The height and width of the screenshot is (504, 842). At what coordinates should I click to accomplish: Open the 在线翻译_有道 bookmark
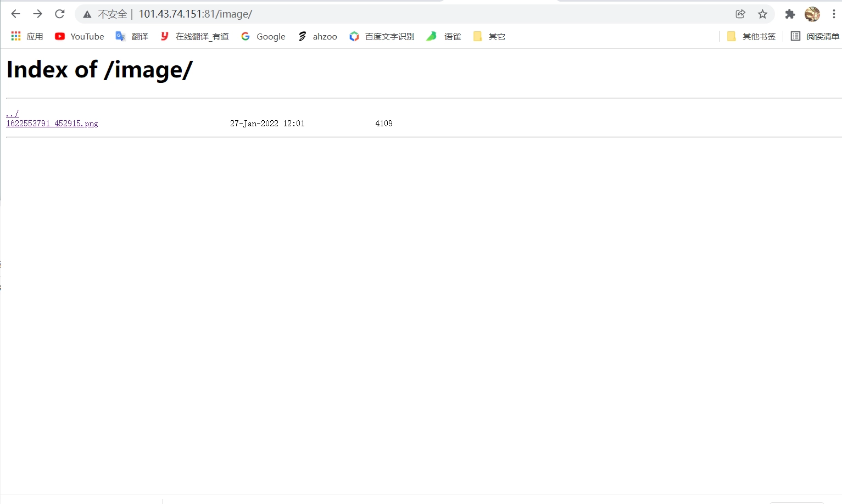195,36
